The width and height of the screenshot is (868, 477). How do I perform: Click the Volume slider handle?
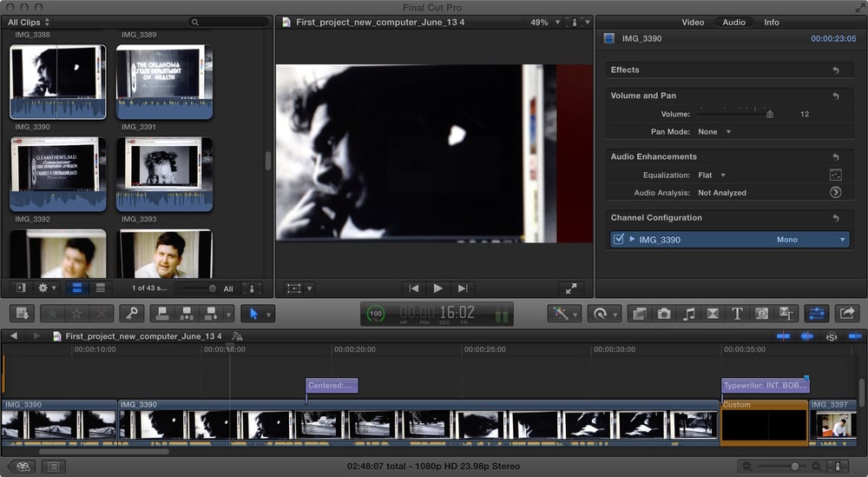coord(769,114)
